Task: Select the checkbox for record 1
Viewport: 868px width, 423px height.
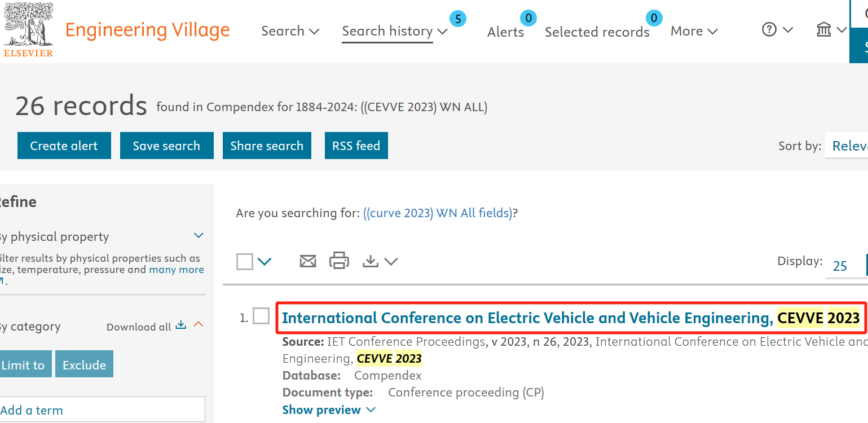Action: 261,316
